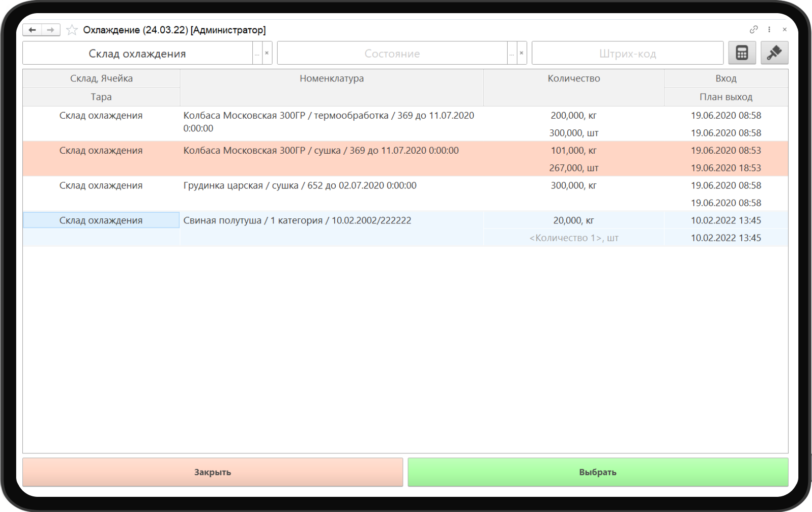Click quantity cell 20,000, кг
This screenshot has width=812, height=512.
tap(574, 220)
